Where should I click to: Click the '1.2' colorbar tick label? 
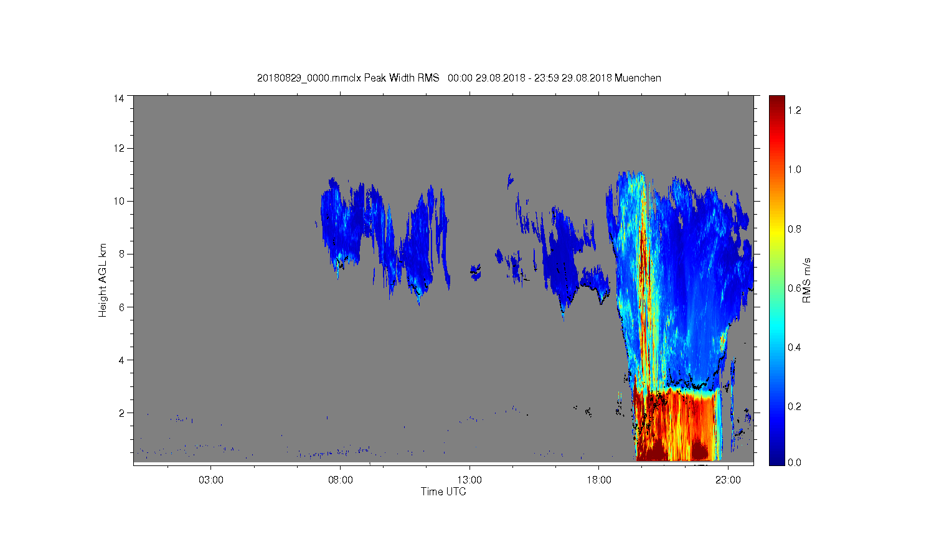795,110
